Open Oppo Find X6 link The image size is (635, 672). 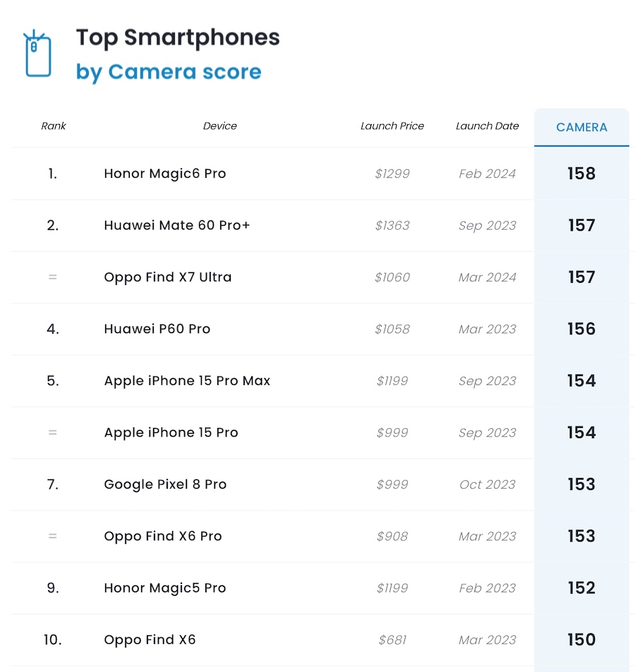tap(150, 640)
